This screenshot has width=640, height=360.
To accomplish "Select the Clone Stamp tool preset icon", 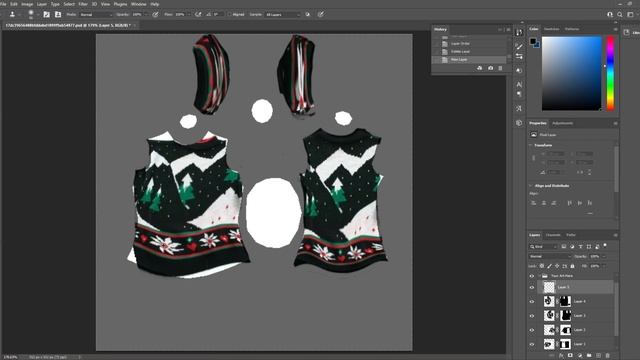I will tap(12, 14).
